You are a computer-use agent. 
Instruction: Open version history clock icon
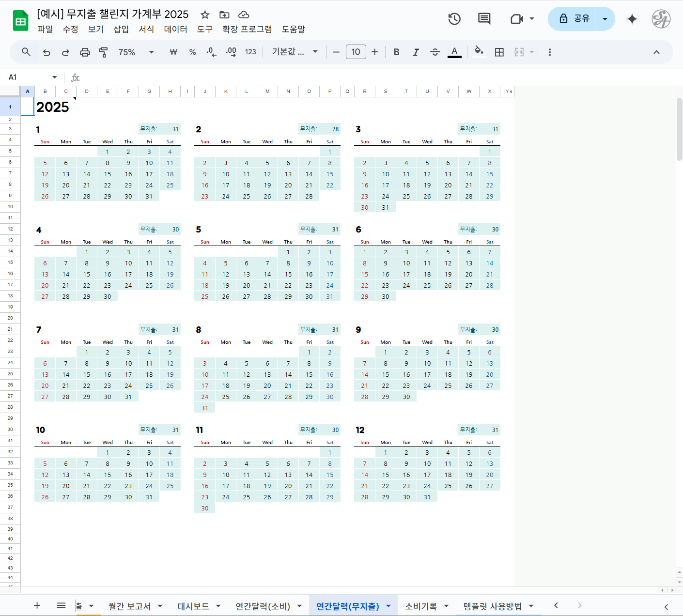tap(454, 19)
